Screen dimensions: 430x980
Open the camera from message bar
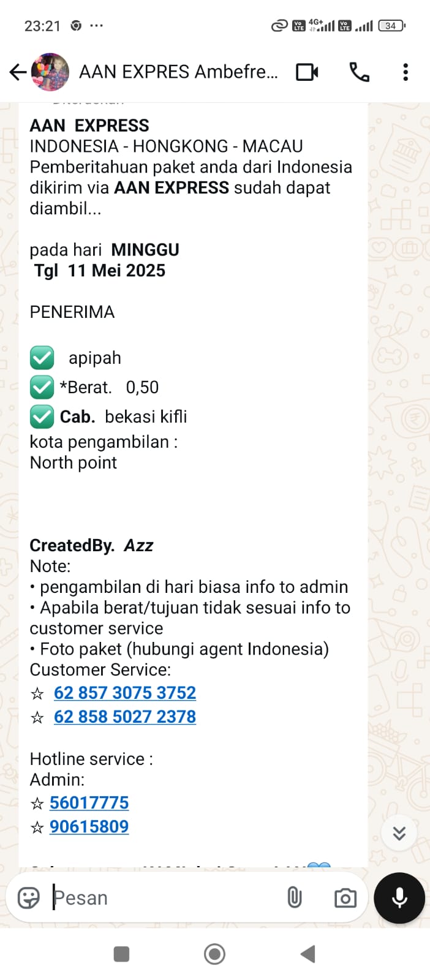coord(345,898)
